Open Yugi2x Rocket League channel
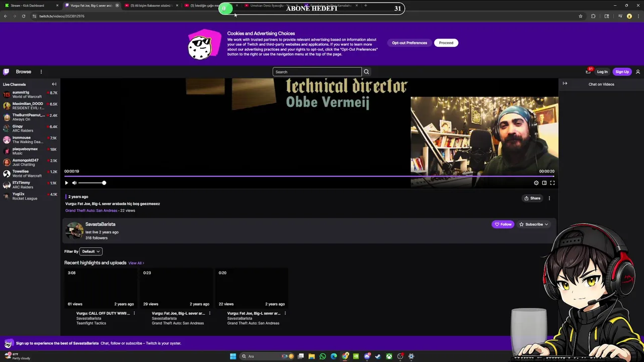 point(30,196)
